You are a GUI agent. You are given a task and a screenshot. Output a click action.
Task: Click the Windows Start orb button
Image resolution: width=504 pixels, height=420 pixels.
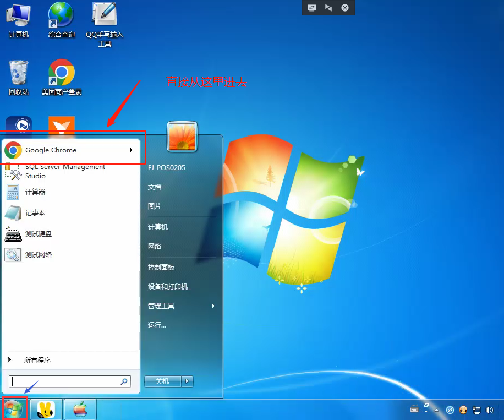14,409
